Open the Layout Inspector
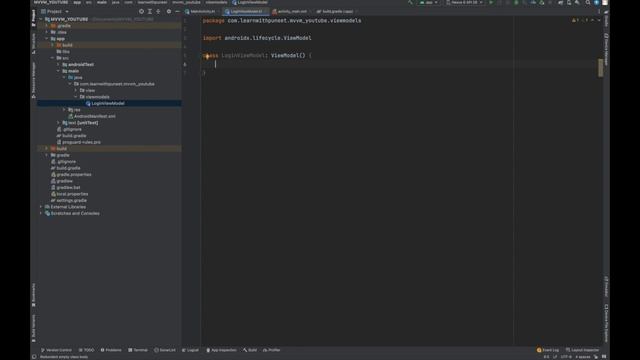The width and height of the screenshot is (640, 360). 582,350
